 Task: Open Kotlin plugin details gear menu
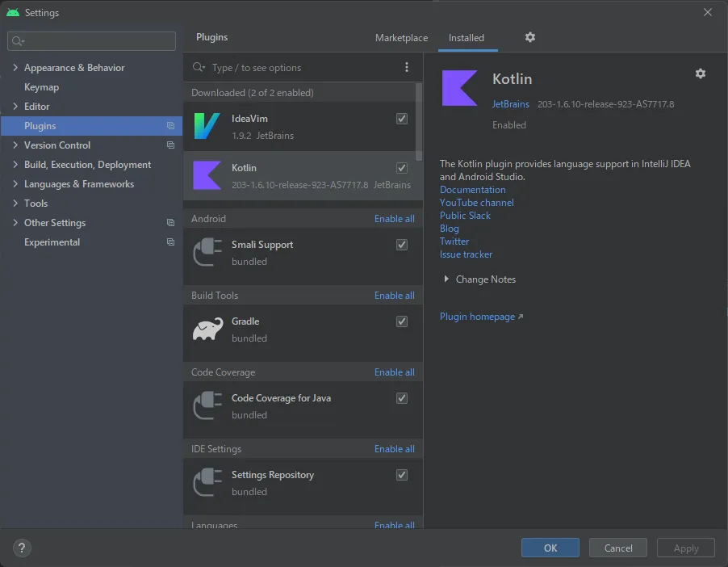(701, 73)
